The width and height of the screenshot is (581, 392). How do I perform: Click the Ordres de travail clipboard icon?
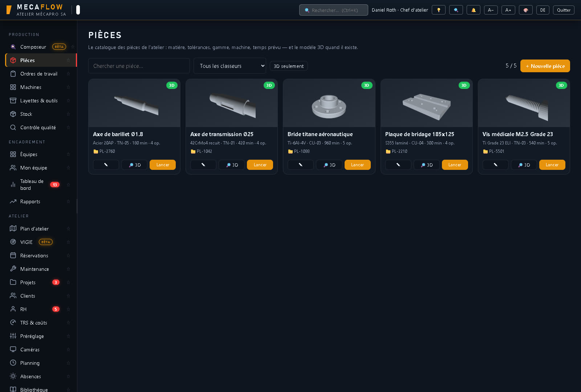[x=13, y=74]
